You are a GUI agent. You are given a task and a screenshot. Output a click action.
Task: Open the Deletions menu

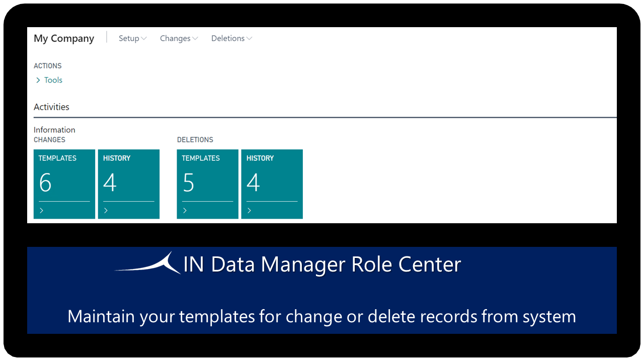228,39
